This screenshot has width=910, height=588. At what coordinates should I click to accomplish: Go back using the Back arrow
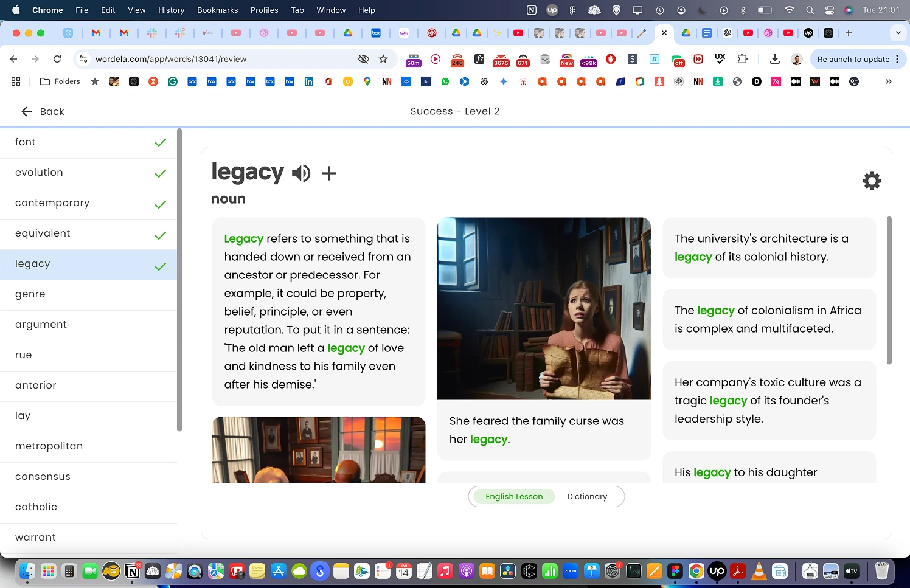point(43,111)
